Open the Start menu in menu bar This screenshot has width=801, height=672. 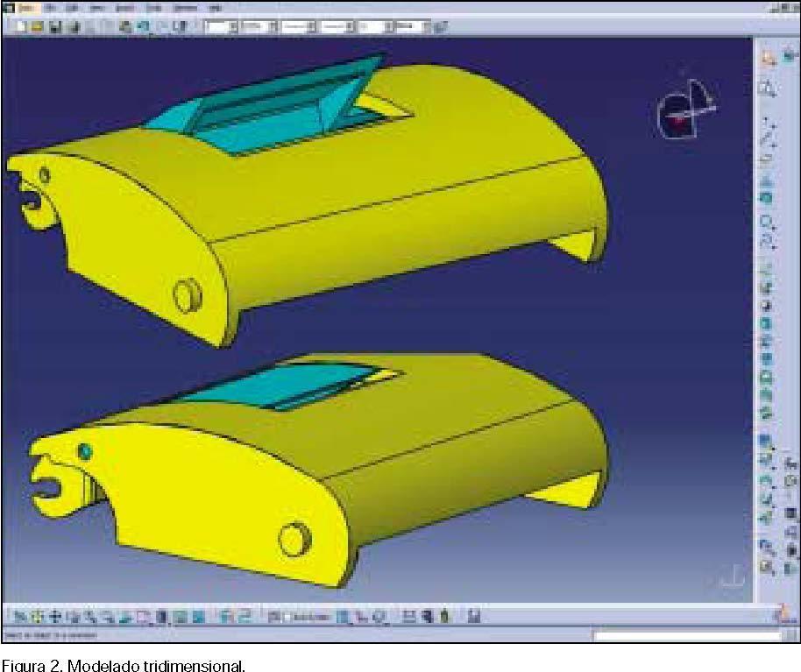[27, 7]
